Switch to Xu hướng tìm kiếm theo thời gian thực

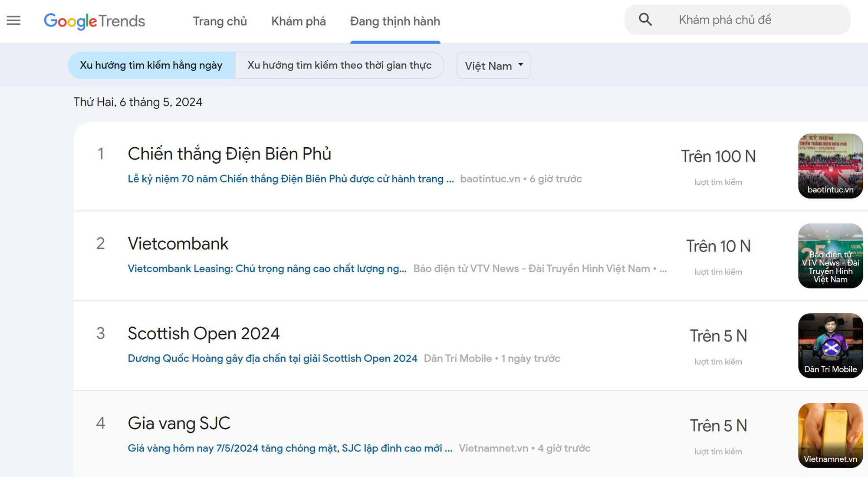pos(339,65)
